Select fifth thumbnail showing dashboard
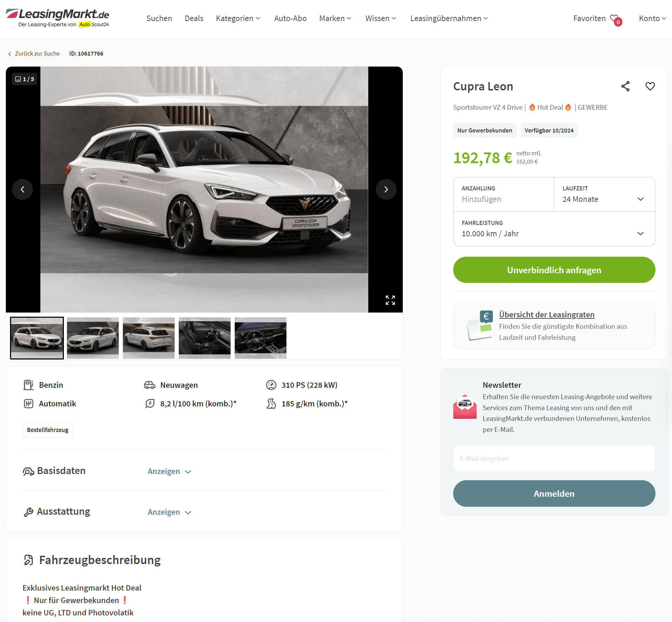This screenshot has height=622, width=672. (x=261, y=338)
